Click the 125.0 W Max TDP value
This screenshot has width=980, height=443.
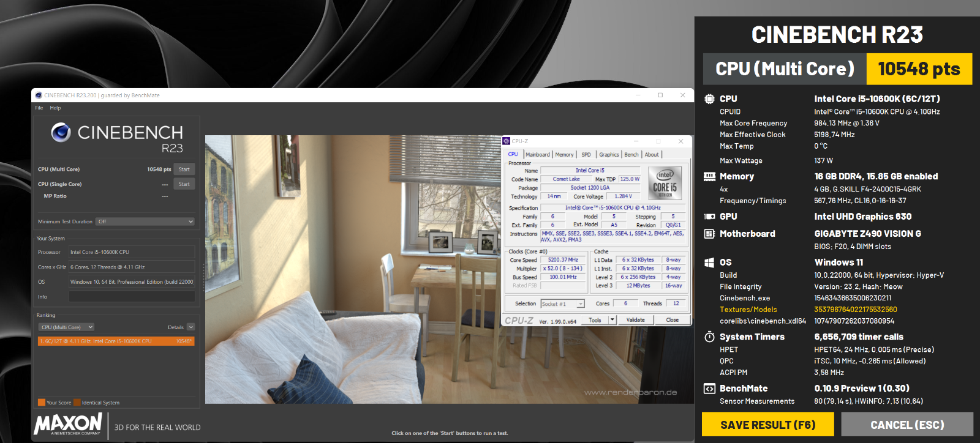tap(629, 179)
